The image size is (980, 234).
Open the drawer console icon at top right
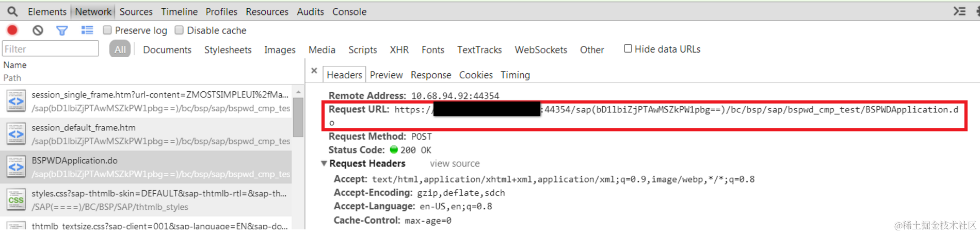pos(959,11)
